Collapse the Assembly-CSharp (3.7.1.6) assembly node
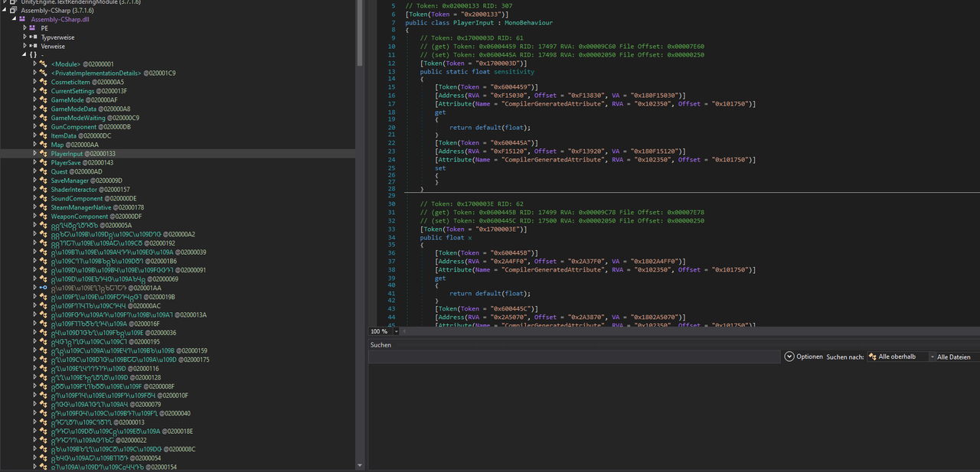The image size is (980, 472). (5, 10)
